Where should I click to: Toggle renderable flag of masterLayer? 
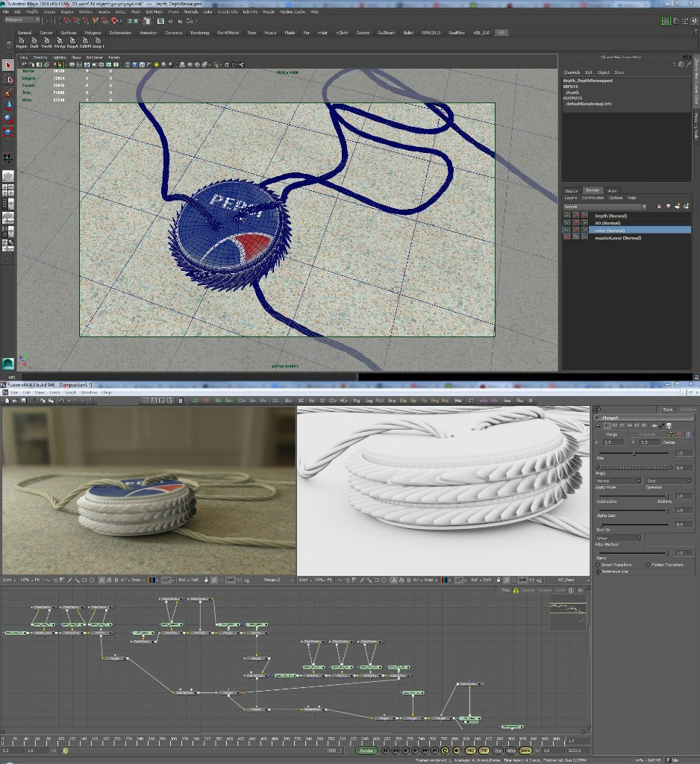click(567, 237)
